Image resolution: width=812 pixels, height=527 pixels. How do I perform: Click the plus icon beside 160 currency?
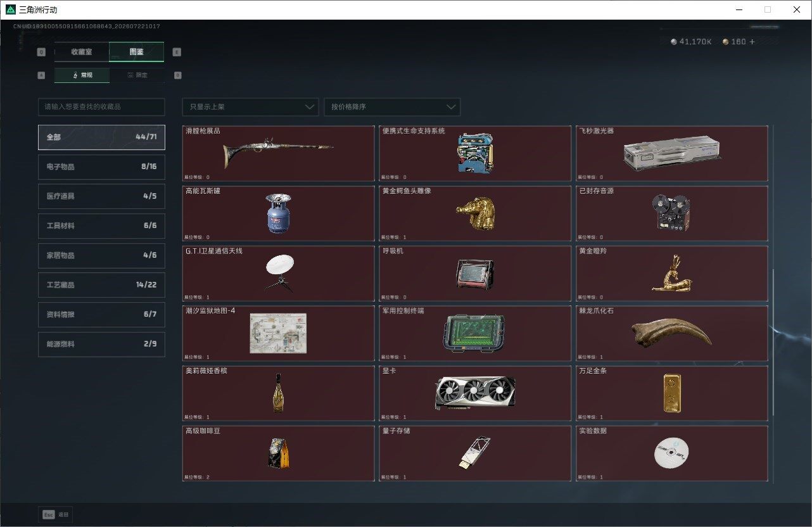(752, 42)
